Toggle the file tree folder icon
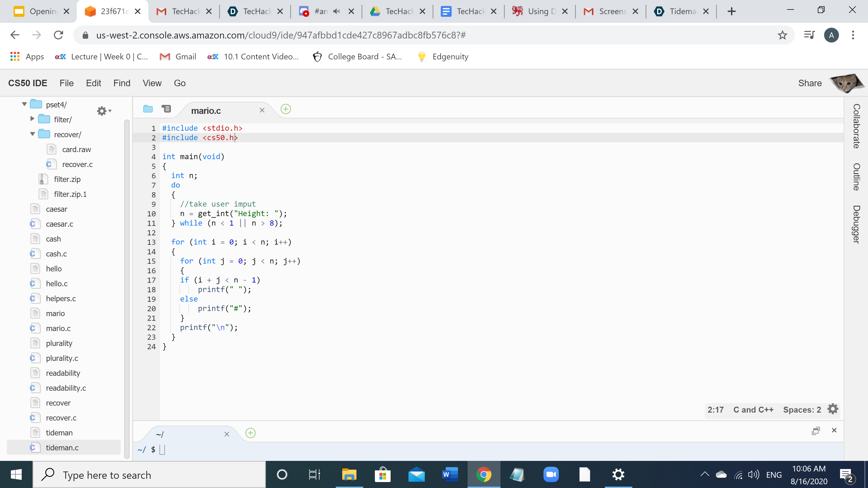This screenshot has width=868, height=488. click(x=148, y=109)
